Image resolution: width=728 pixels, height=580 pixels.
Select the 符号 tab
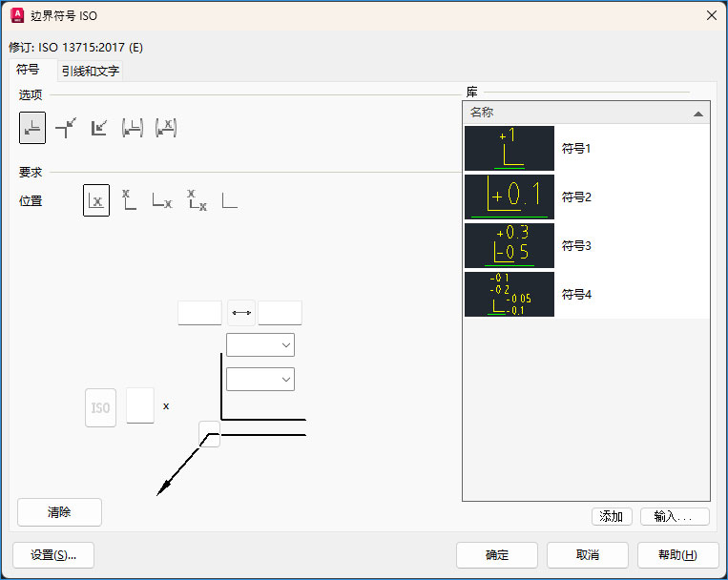28,70
